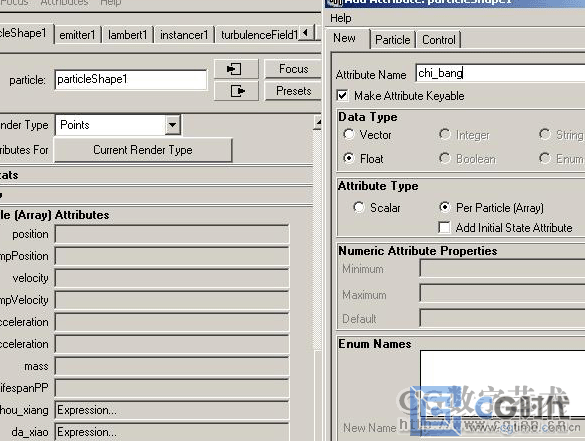This screenshot has width=585, height=441.
Task: Click the Minimum value field
Action: pyautogui.click(x=502, y=269)
